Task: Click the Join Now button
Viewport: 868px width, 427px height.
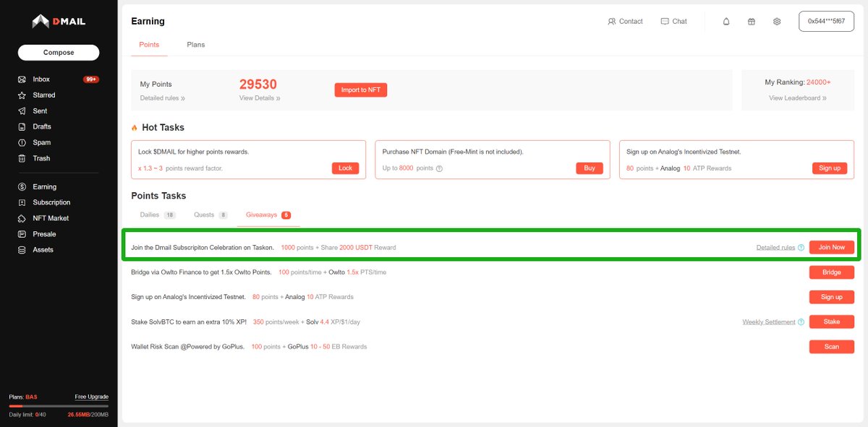Action: [832, 247]
